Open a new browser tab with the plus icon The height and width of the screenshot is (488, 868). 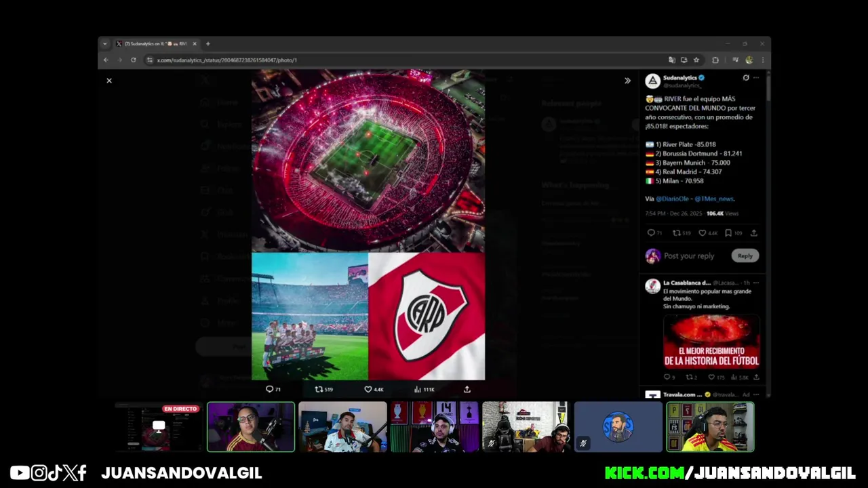click(x=208, y=44)
